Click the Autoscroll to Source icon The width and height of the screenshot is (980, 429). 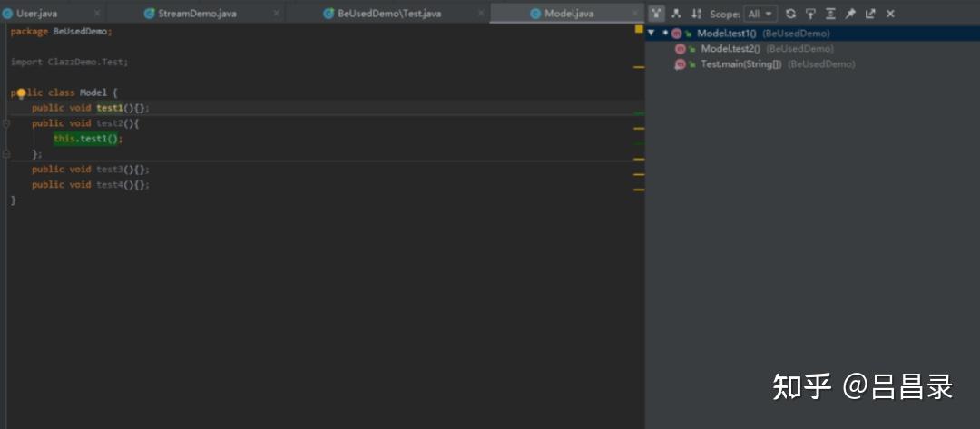pos(810,14)
